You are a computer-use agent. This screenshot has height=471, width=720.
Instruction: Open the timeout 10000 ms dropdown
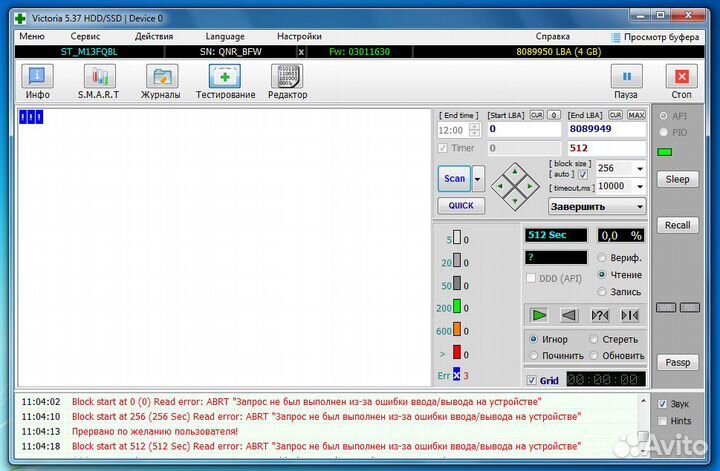[x=640, y=186]
